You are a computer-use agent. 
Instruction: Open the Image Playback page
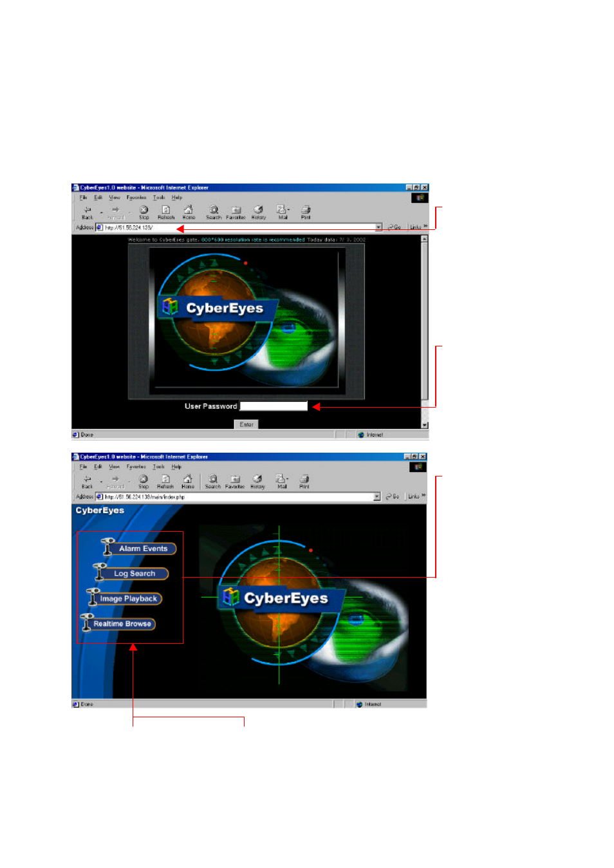124,598
